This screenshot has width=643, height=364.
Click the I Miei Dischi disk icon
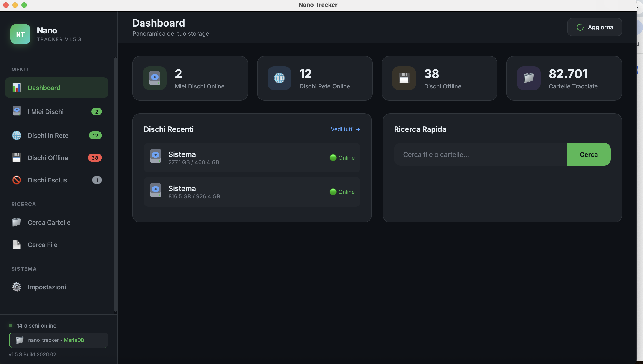tap(17, 111)
